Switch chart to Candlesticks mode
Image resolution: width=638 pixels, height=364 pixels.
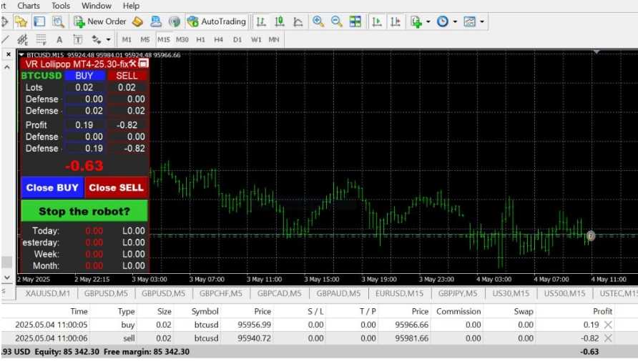(x=280, y=21)
